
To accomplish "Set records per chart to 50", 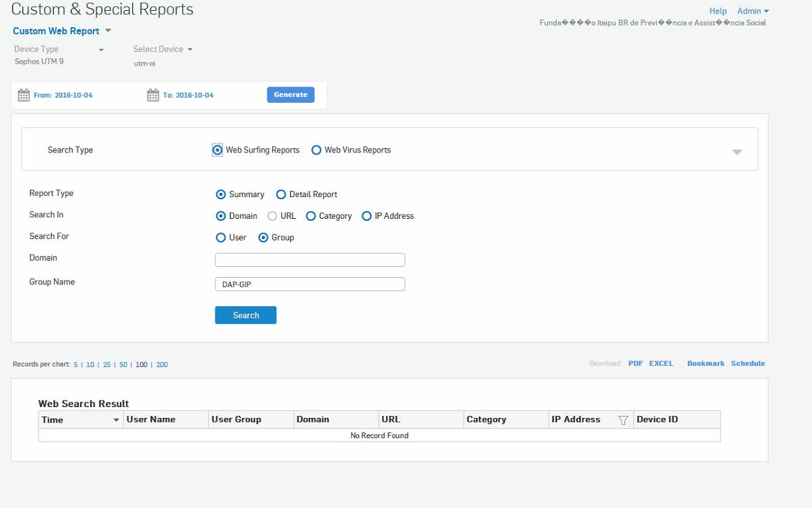I will (x=123, y=364).
